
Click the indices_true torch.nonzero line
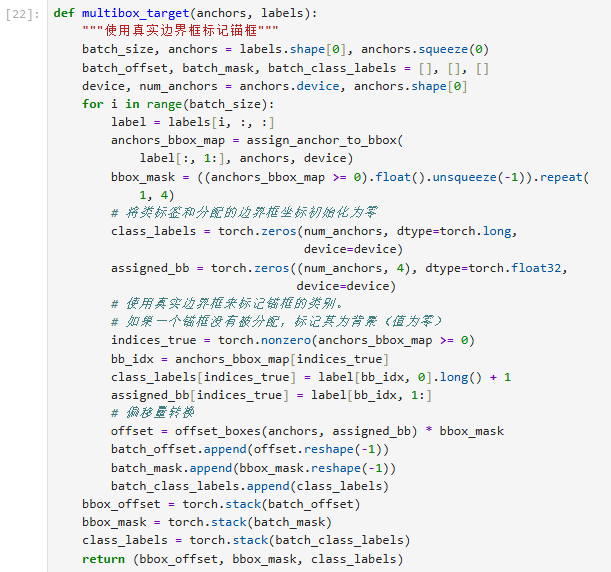pyautogui.click(x=293, y=340)
